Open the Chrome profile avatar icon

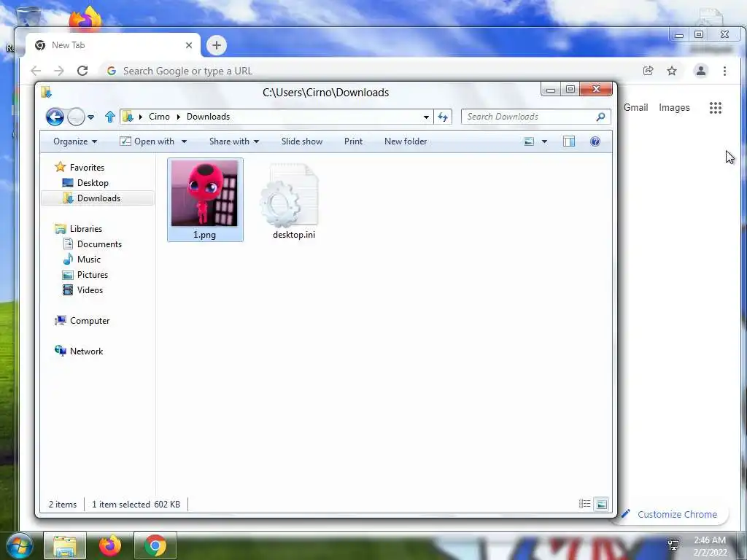click(x=701, y=71)
